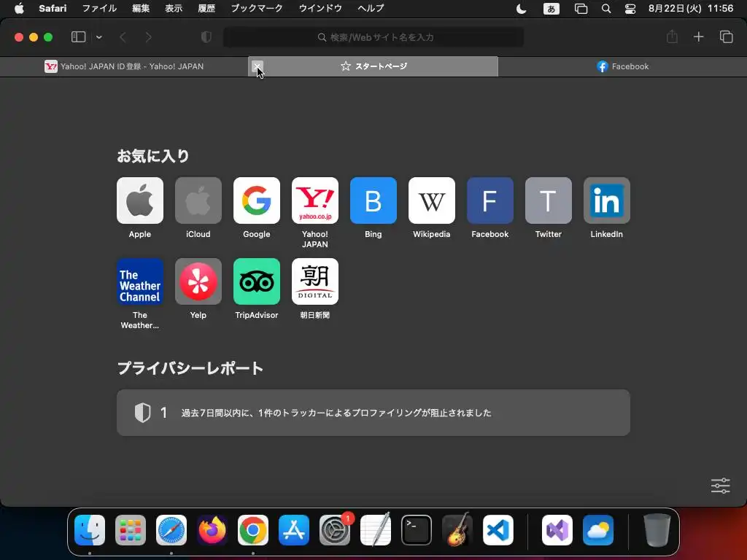Go back with the back arrow
The image size is (747, 560).
[x=123, y=37]
